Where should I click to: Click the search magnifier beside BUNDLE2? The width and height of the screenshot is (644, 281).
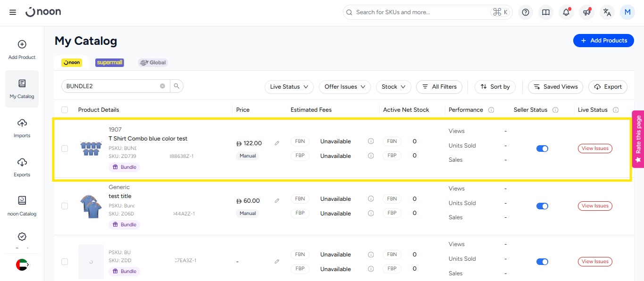[x=176, y=86]
